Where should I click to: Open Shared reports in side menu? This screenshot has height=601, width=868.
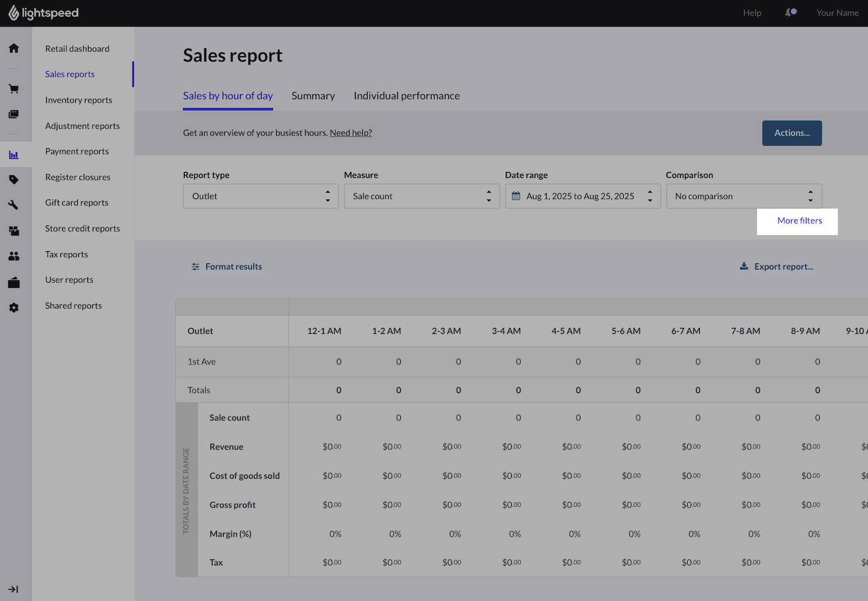(74, 306)
